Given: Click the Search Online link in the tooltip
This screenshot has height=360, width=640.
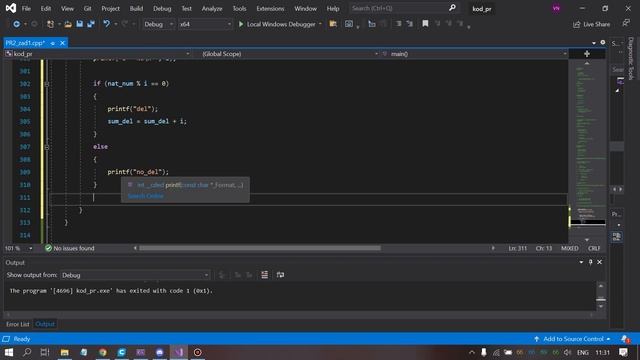Looking at the screenshot, I should point(146,196).
